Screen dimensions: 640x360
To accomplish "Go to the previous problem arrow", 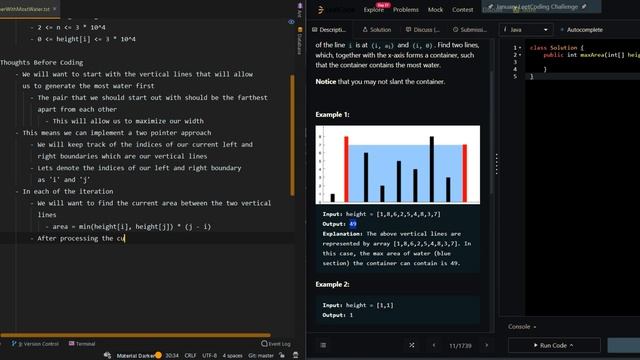I will click(433, 345).
